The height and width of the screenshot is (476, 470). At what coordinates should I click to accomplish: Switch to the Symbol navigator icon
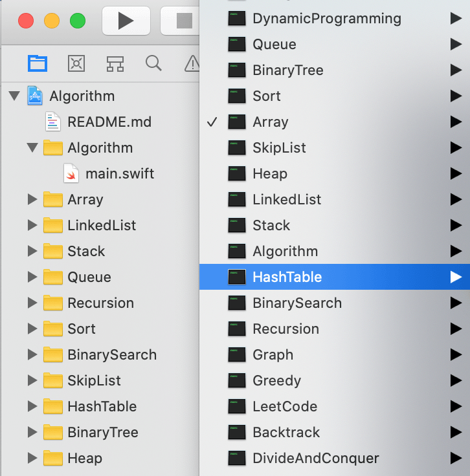[x=115, y=63]
